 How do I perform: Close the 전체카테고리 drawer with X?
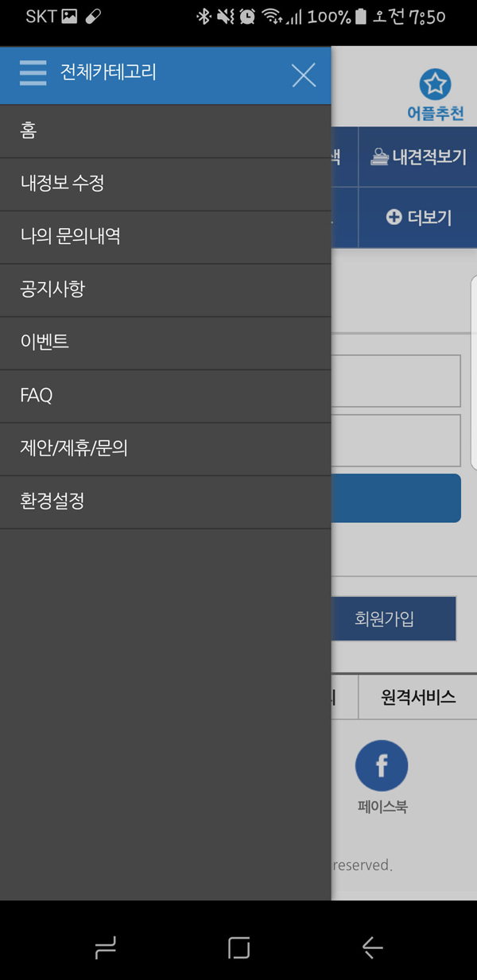(x=304, y=75)
